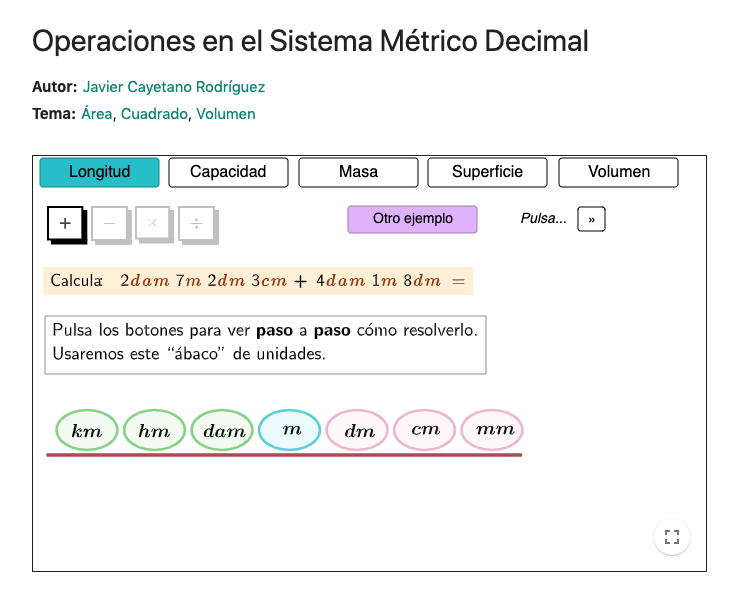Image resolution: width=744 pixels, height=610 pixels.
Task: Select the subtraction operation button
Action: [x=109, y=223]
